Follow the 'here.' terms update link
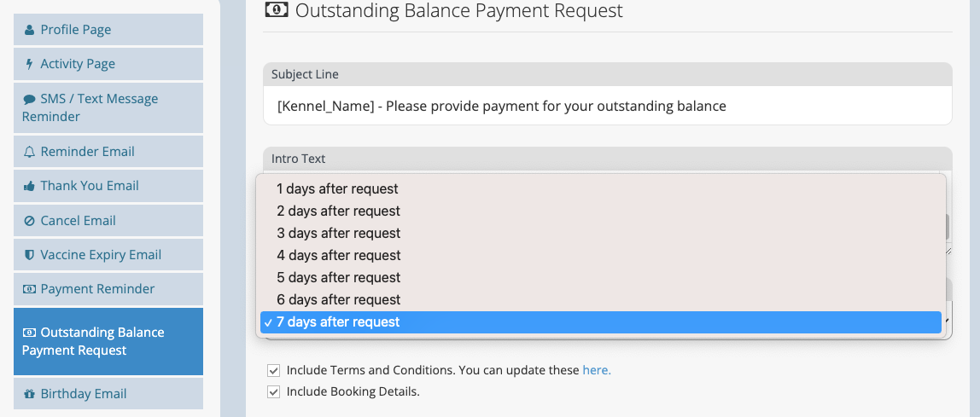Viewport: 980px width, 417px height. [597, 370]
